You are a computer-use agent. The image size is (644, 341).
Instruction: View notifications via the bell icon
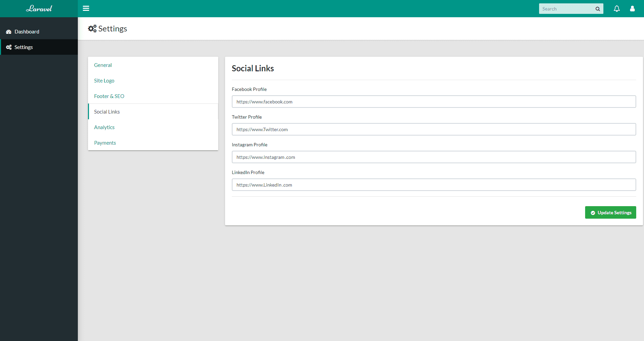(617, 8)
